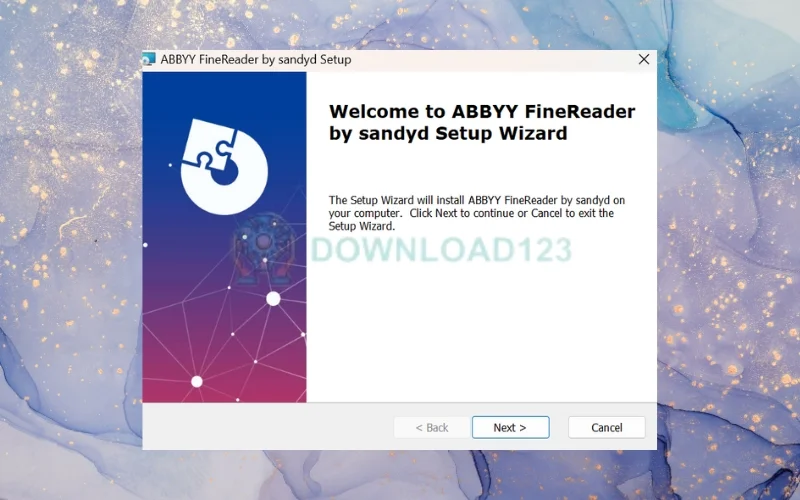The height and width of the screenshot is (500, 800).
Task: Click the greyed-out < Back button
Action: tap(432, 428)
